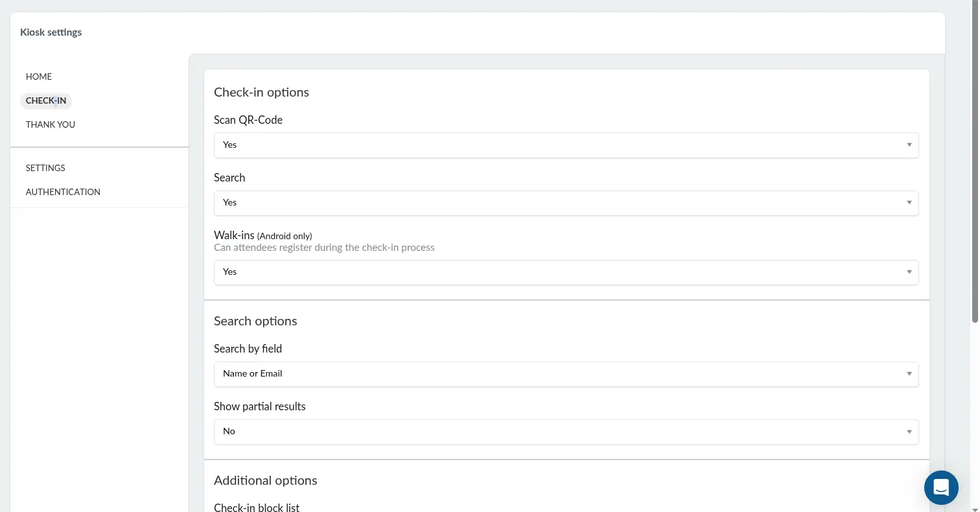980x512 pixels.
Task: Click the Show partial results label
Action: pos(260,406)
